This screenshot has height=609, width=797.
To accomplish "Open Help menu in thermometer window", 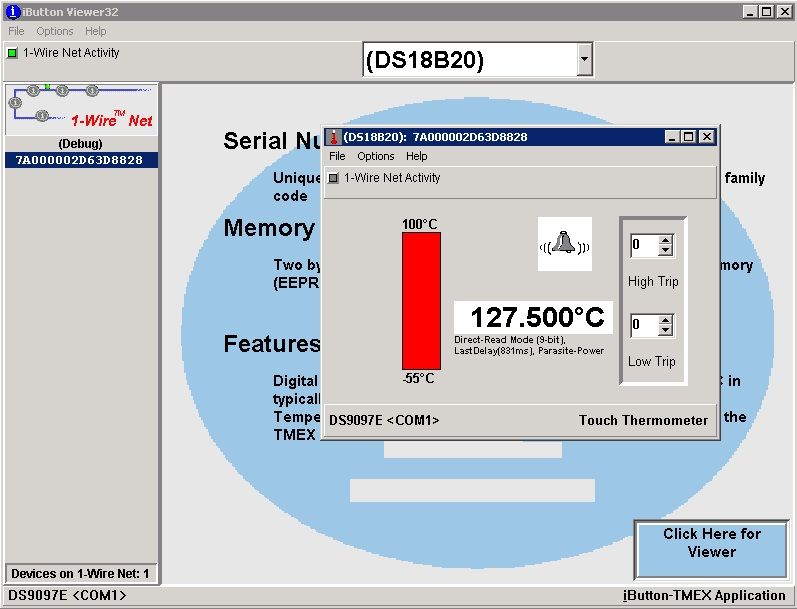I will pos(417,156).
